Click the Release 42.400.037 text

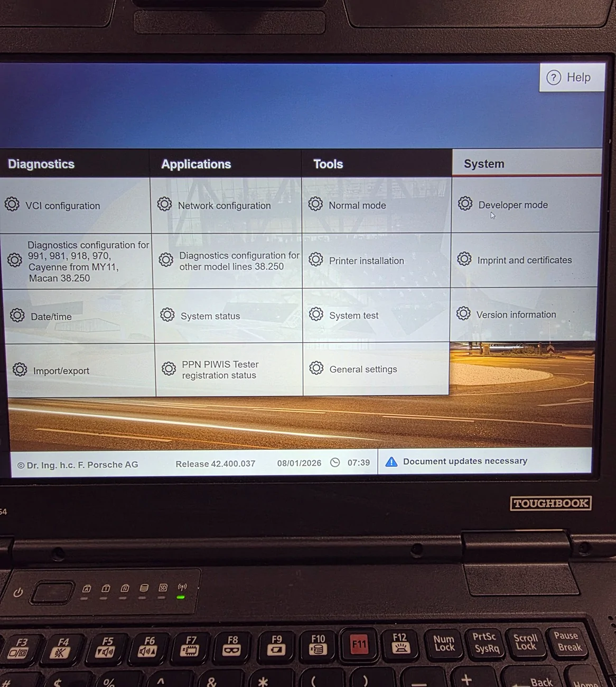coord(216,463)
